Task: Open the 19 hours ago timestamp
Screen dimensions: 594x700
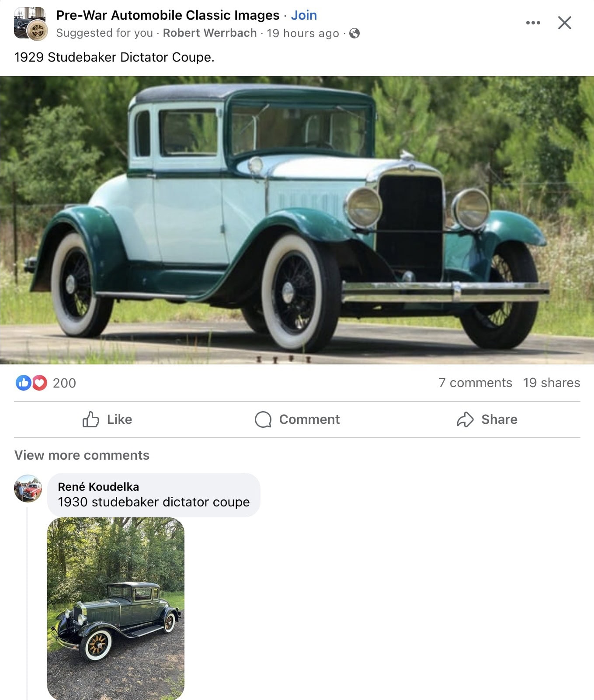Action: pos(303,33)
